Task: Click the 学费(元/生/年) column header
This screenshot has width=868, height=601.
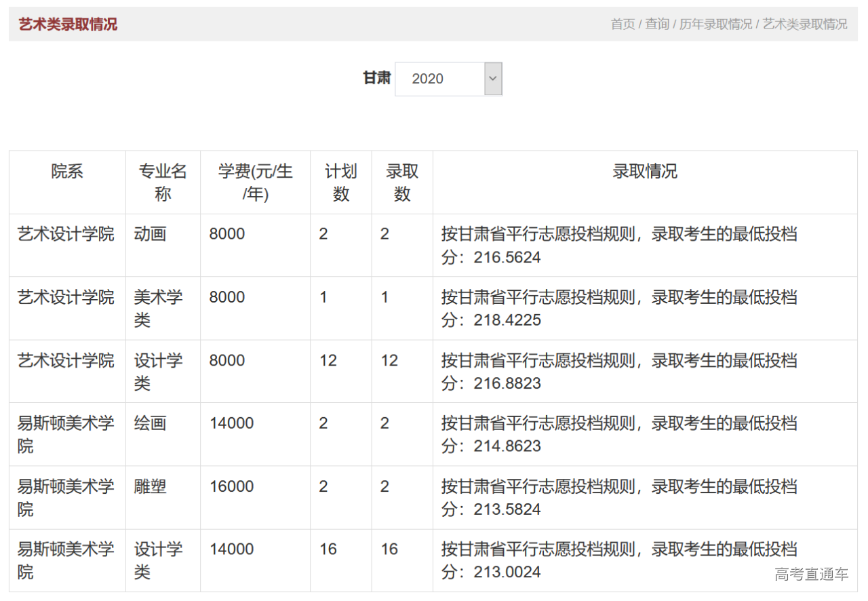Action: [x=254, y=182]
